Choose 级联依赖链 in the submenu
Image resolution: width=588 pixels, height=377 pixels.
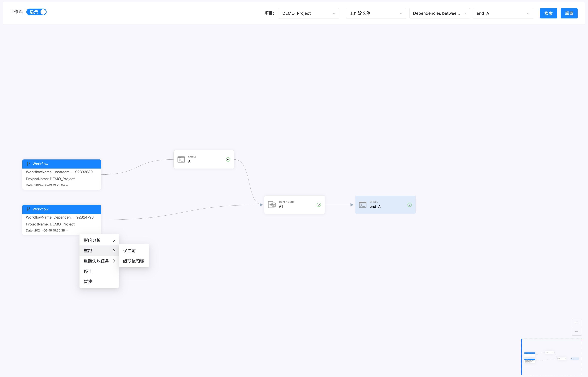[134, 261]
